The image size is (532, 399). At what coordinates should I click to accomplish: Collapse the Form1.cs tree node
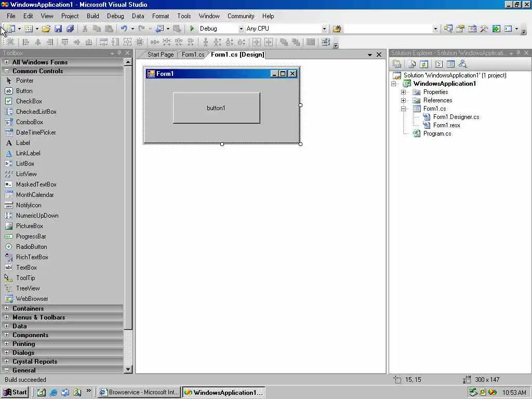point(403,109)
